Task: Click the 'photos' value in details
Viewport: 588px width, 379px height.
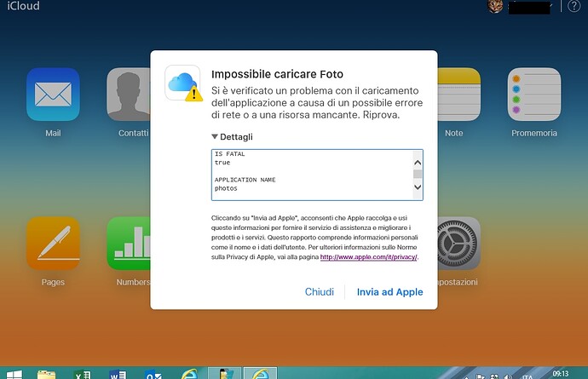Action: tap(226, 188)
